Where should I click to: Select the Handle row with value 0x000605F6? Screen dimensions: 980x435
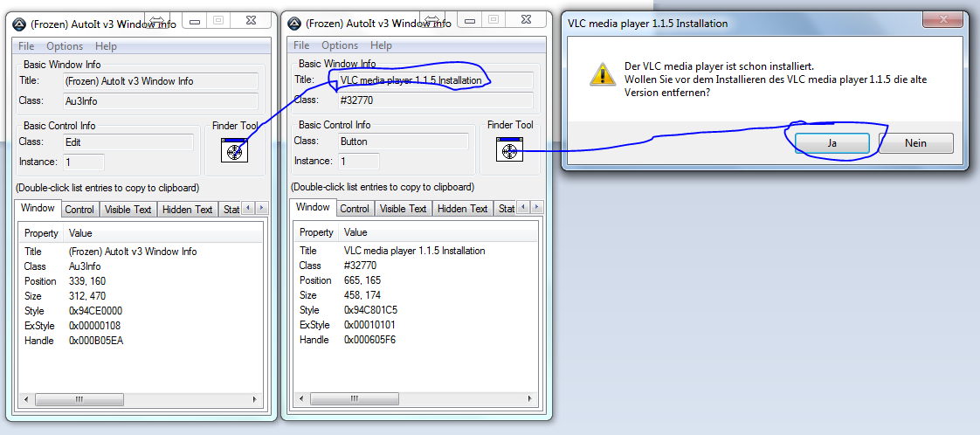pyautogui.click(x=369, y=340)
